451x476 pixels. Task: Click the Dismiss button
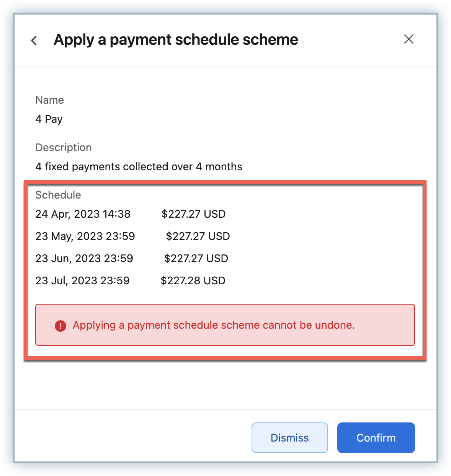tap(289, 438)
